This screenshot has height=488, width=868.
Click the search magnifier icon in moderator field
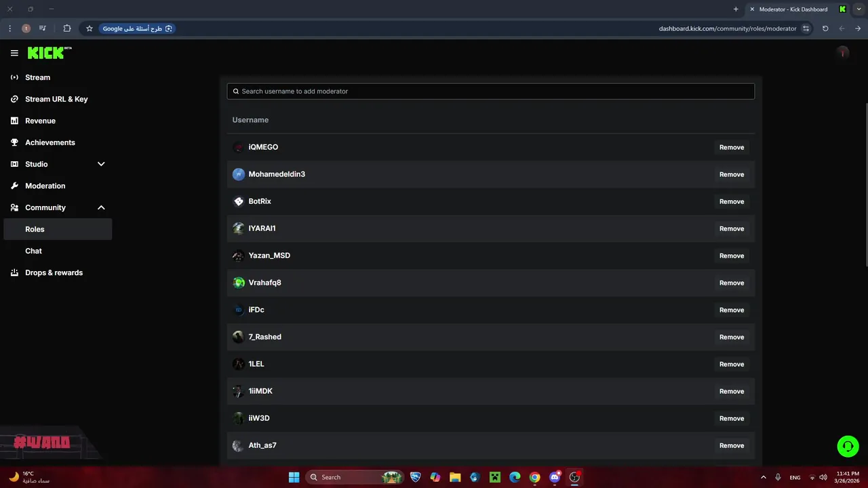(x=236, y=91)
